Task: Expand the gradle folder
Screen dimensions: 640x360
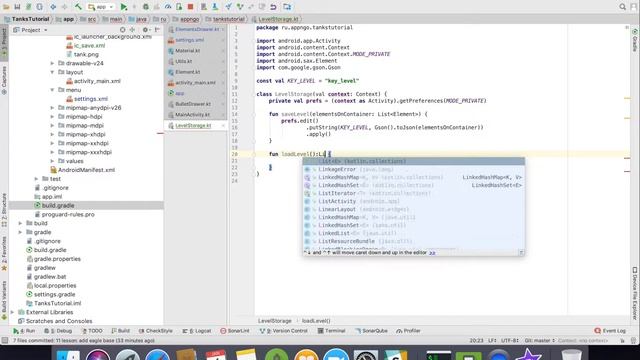Action: 20,232
